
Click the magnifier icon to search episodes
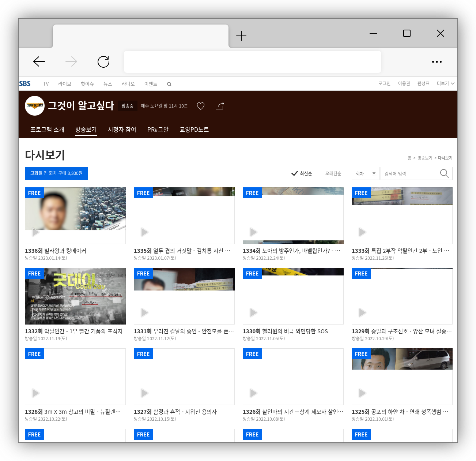(444, 173)
